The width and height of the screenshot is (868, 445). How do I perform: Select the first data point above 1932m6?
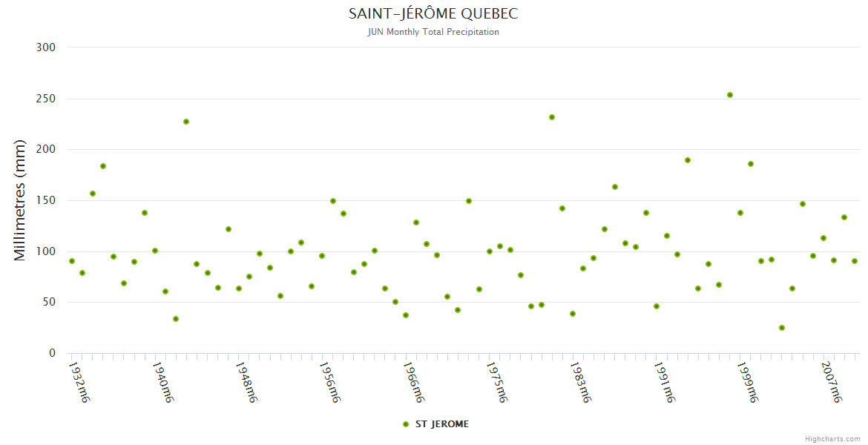point(72,261)
